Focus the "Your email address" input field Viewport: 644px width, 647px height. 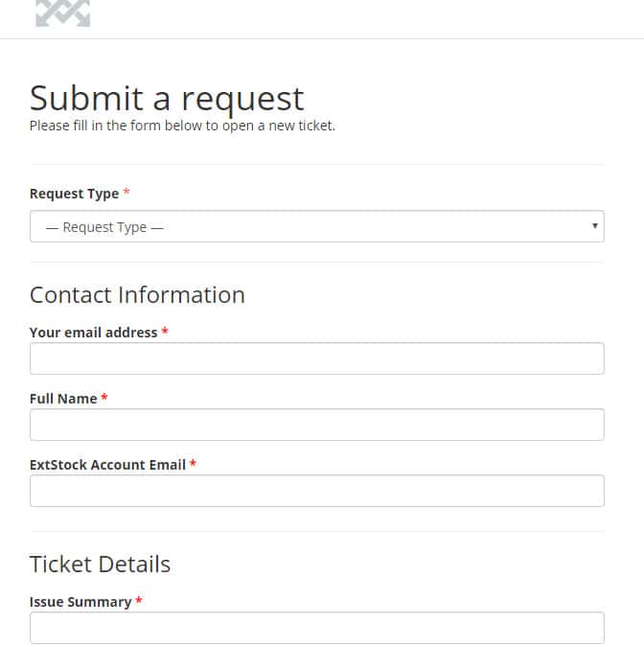[x=316, y=358]
